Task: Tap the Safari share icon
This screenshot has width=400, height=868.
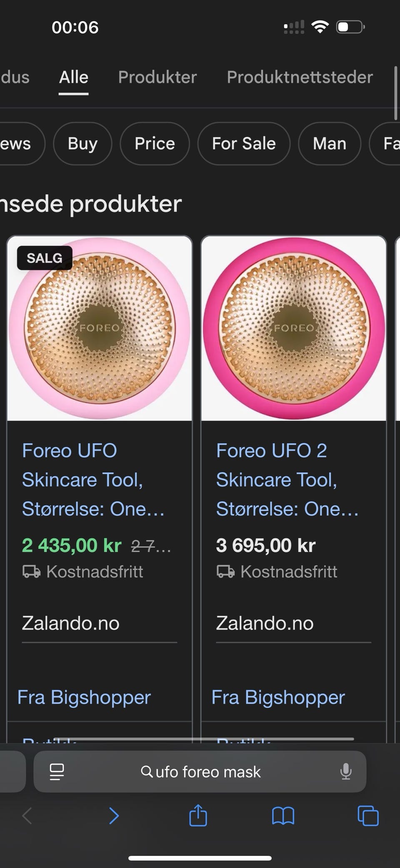Action: [x=198, y=815]
